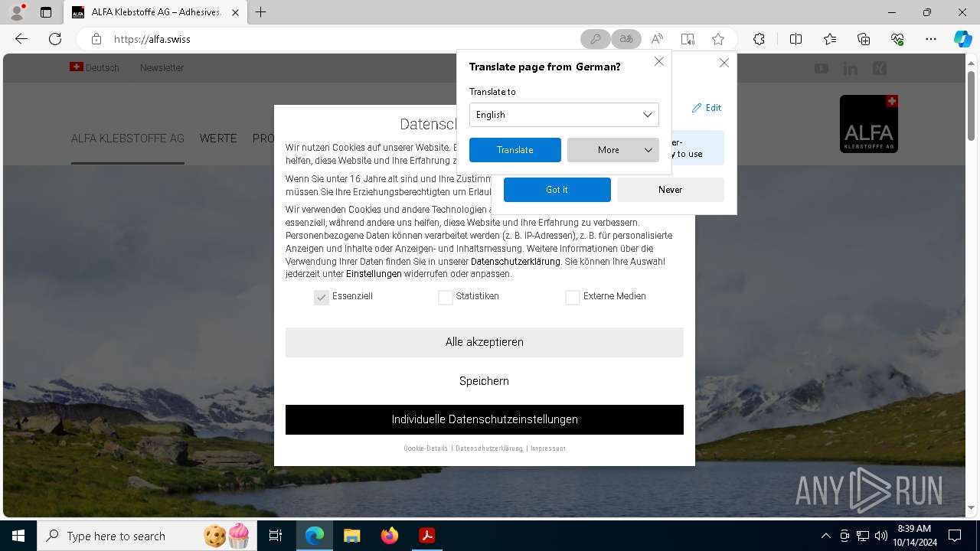
Task: Click the Windows Start button
Action: point(18,536)
